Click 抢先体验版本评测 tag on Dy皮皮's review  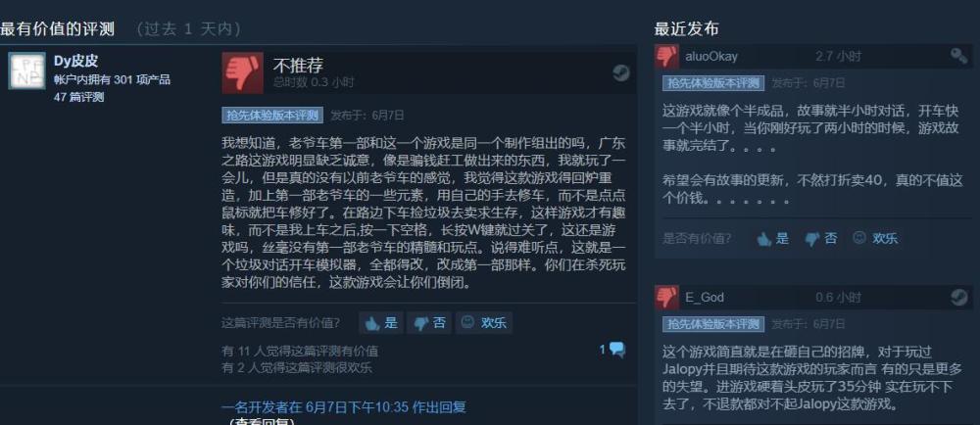point(272,116)
